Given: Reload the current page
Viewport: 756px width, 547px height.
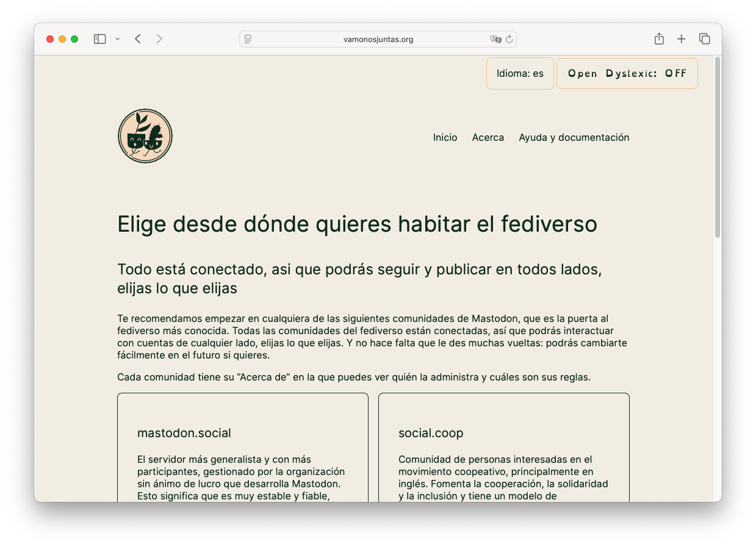Looking at the screenshot, I should tap(509, 39).
